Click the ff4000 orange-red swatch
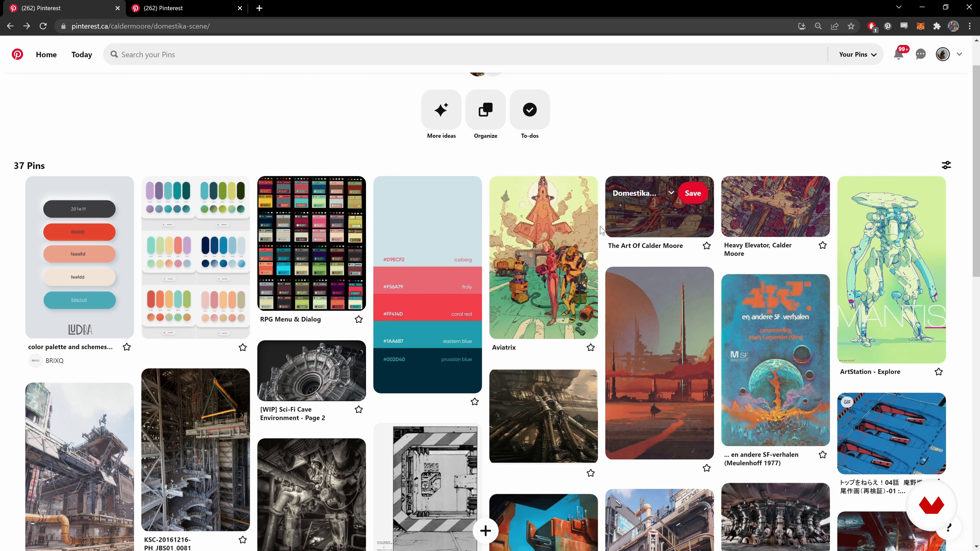This screenshot has width=980, height=551. tap(79, 232)
